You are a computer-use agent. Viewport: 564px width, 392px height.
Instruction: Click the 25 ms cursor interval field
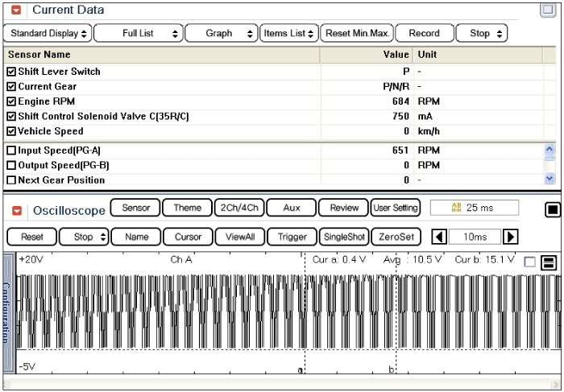(475, 208)
